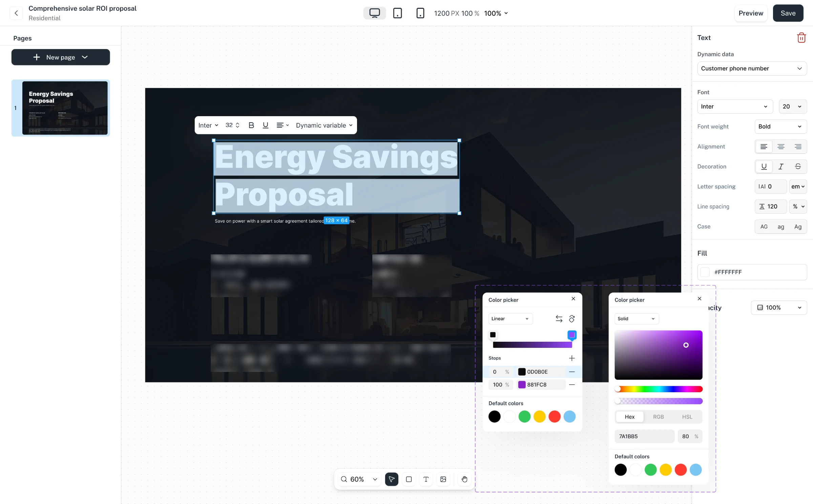Screen dimensions: 813x504
Task: Apply uppercase AG case option
Action: [764, 227]
